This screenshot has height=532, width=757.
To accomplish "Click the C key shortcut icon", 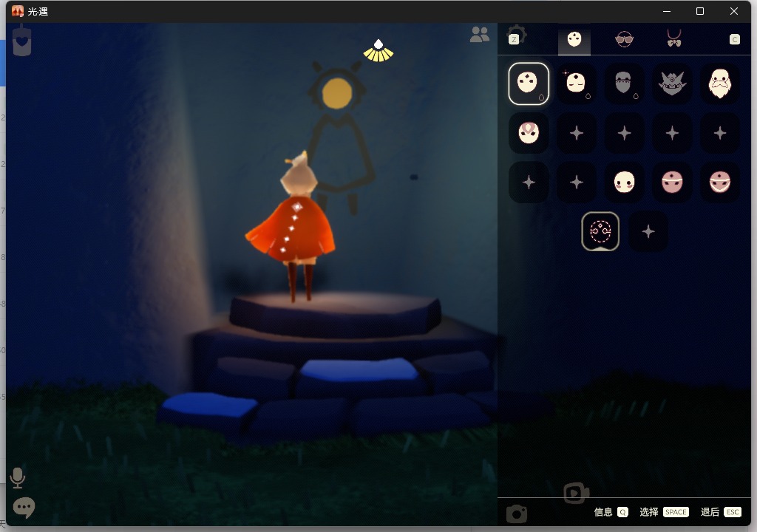I will [734, 40].
